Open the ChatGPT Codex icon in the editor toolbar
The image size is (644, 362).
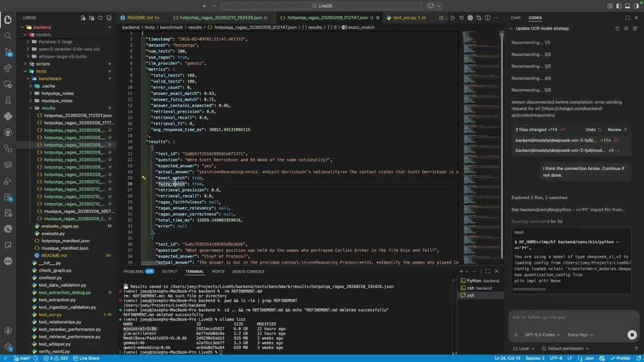pos(470,18)
